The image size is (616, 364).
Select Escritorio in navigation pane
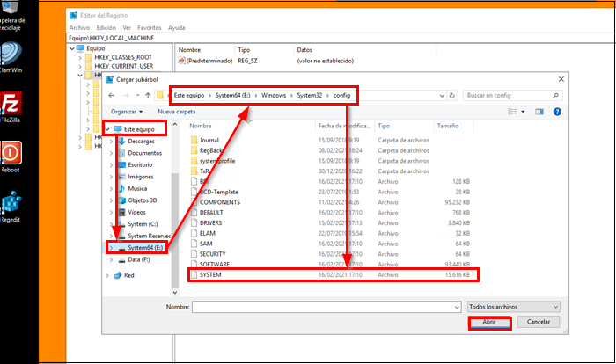pos(140,165)
